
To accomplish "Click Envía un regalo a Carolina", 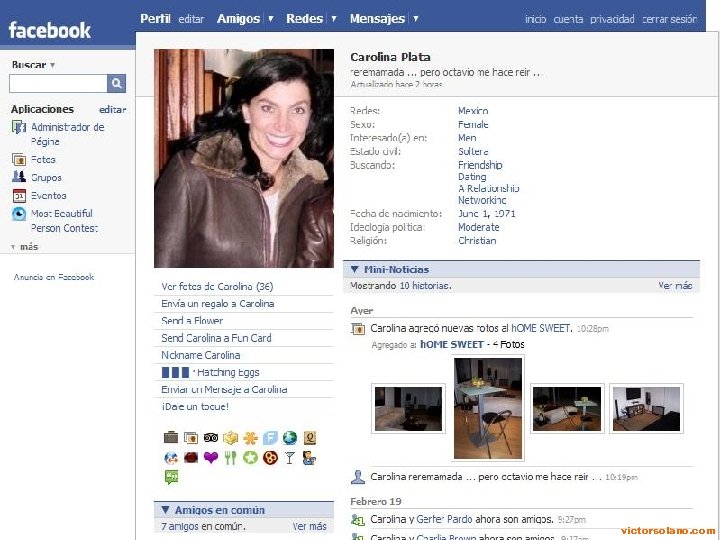I will coord(218,304).
